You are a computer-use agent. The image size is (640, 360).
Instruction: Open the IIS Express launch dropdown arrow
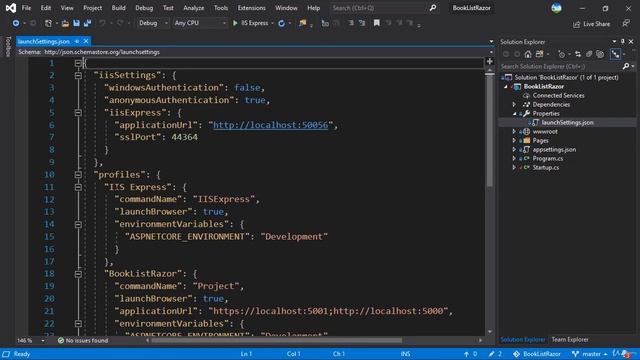click(x=272, y=23)
